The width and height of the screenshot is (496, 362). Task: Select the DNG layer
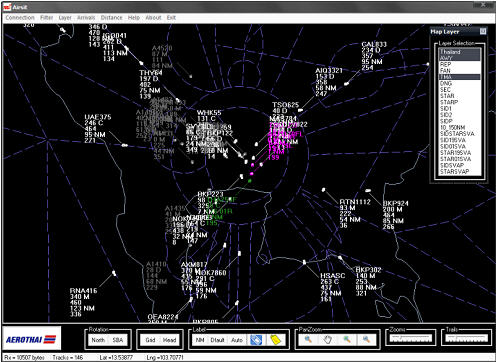click(460, 83)
